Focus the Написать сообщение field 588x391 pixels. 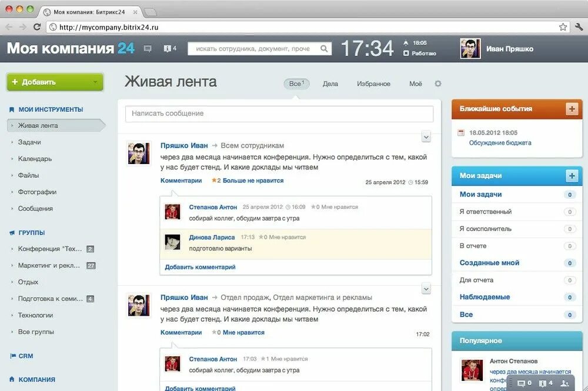pos(279,113)
